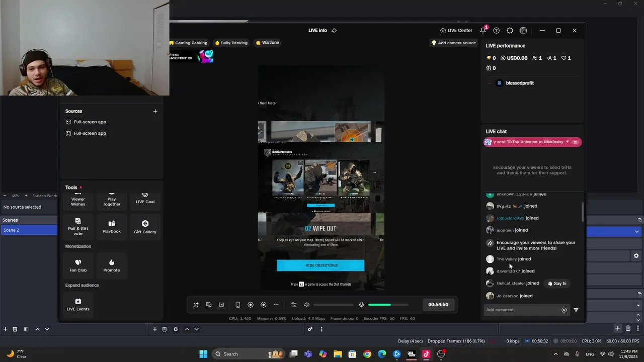Open the audio mixer sliders icon

(294, 305)
